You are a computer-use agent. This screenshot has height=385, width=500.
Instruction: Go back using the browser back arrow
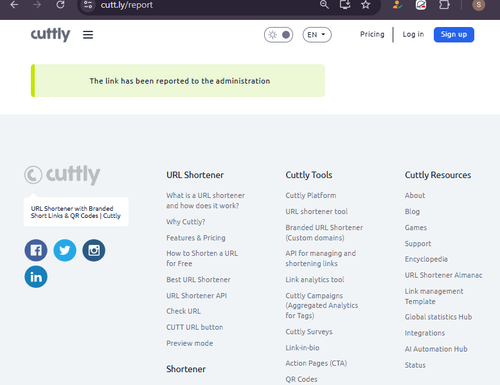[x=14, y=5]
